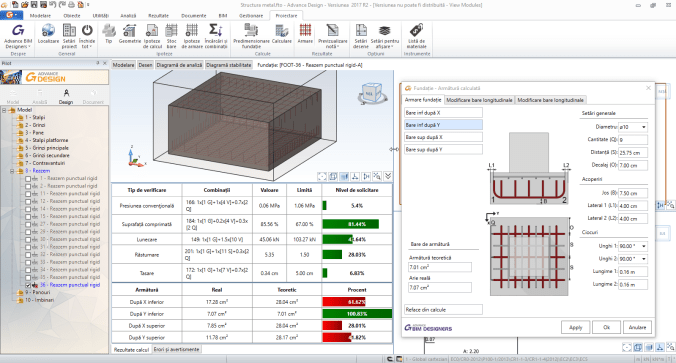Viewport: 676px width, 363px height.
Task: Click the Stoc bare icon
Action: (172, 30)
